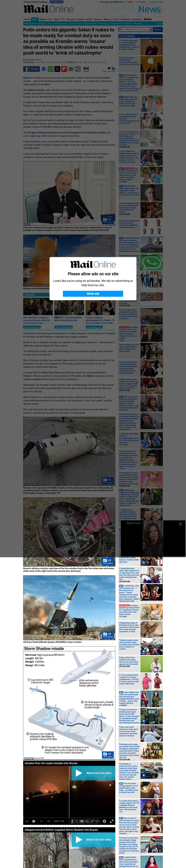This screenshot has height=868, width=186.
Task: Open the Mail+ navigation tab
Action: [148, 19]
